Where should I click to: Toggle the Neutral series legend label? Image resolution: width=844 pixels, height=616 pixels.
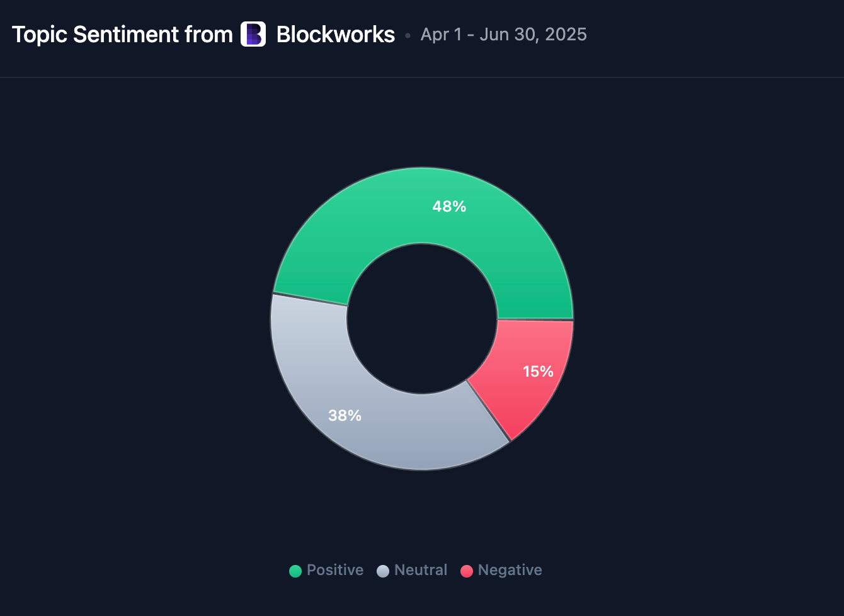421,570
